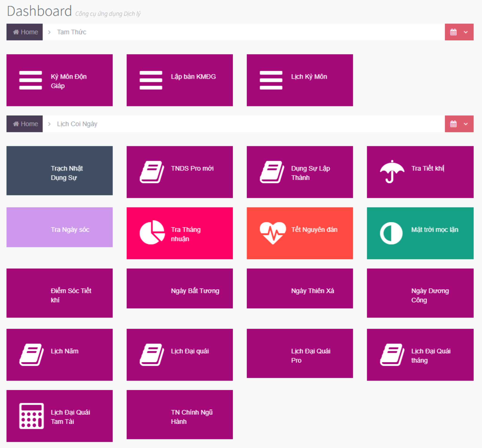Viewport: 482px width, 448px height.
Task: Click the 'Tra Tháng nhuận' label
Action: click(186, 234)
